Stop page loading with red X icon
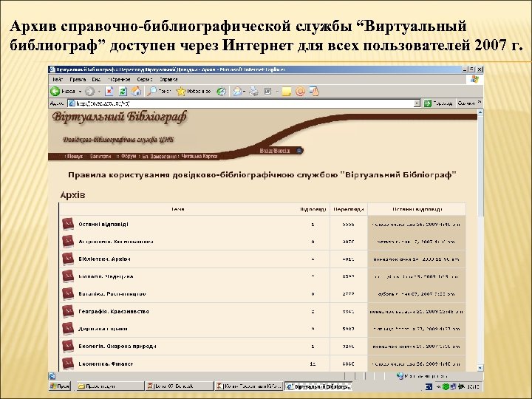Image resolution: width=532 pixels, height=399 pixels. click(109, 92)
